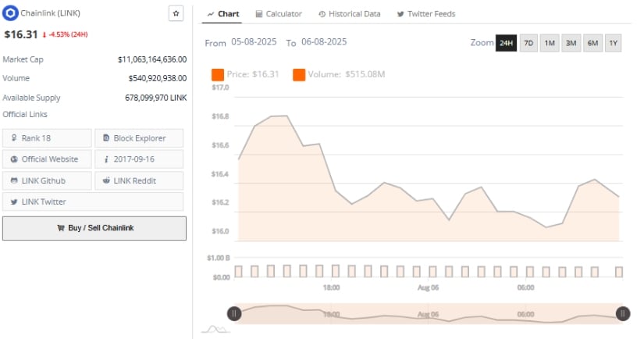Click the Twitter bird icon beside LINK Twitter
Viewport: 644px width, 339px height.
[14, 202]
